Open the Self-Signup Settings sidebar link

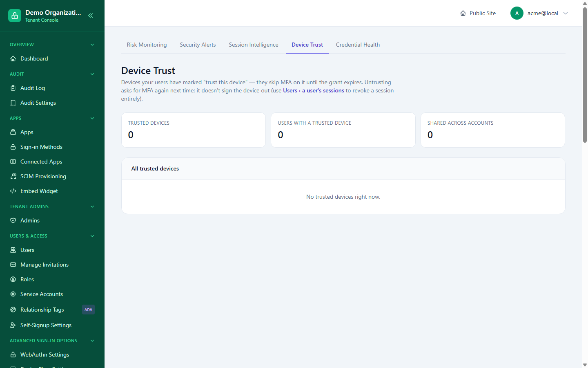tap(52, 325)
